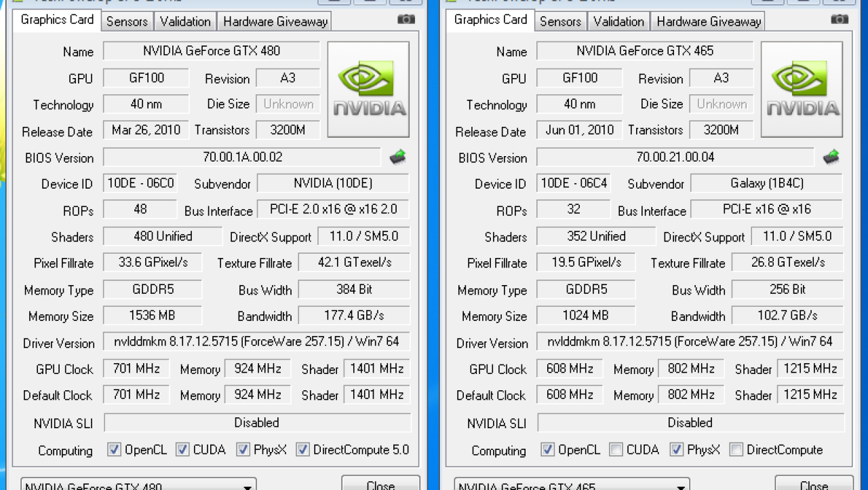Click Driver Version field in GTX 465 window
This screenshot has height=490, width=868.
pyautogui.click(x=690, y=341)
